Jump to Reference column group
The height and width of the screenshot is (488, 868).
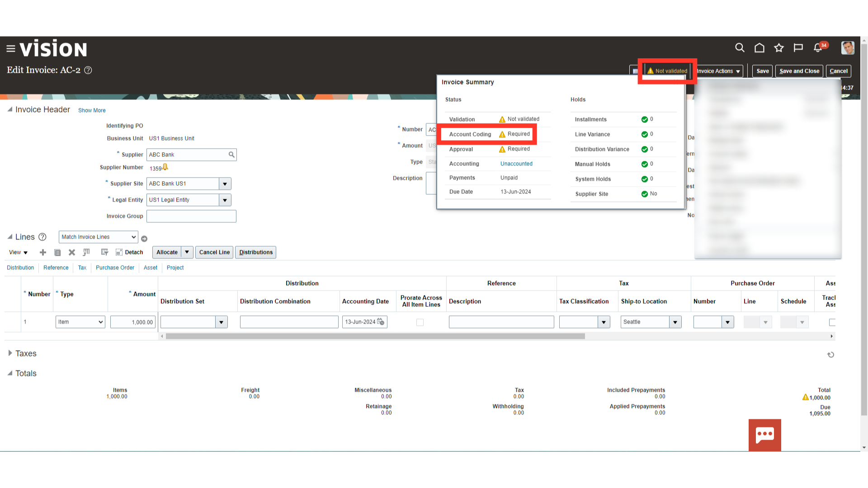tap(56, 267)
